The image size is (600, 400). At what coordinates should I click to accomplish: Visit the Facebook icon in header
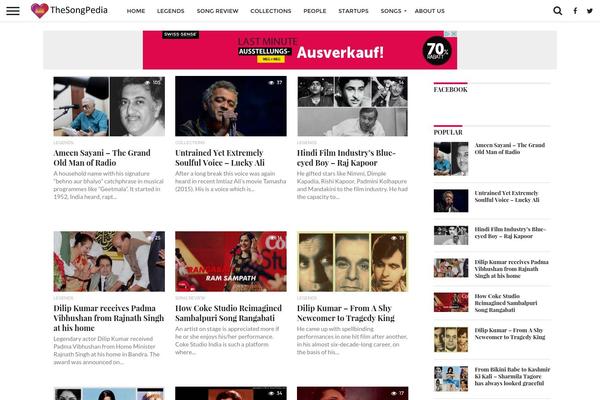click(x=575, y=11)
